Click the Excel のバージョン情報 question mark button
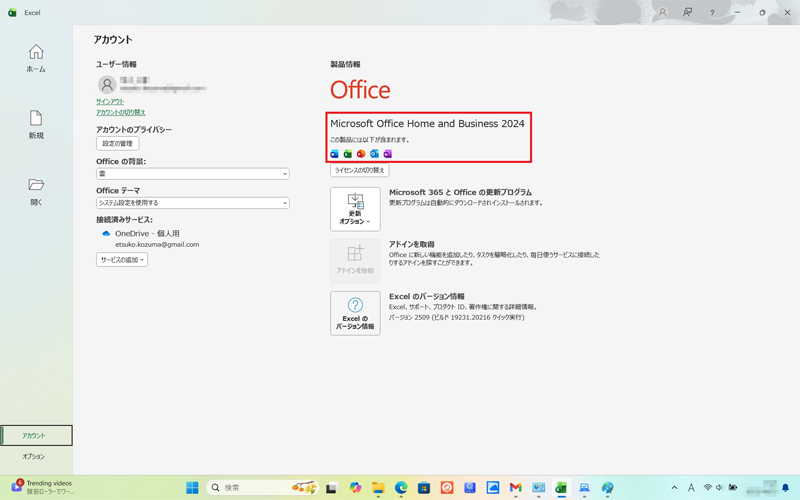 355,313
